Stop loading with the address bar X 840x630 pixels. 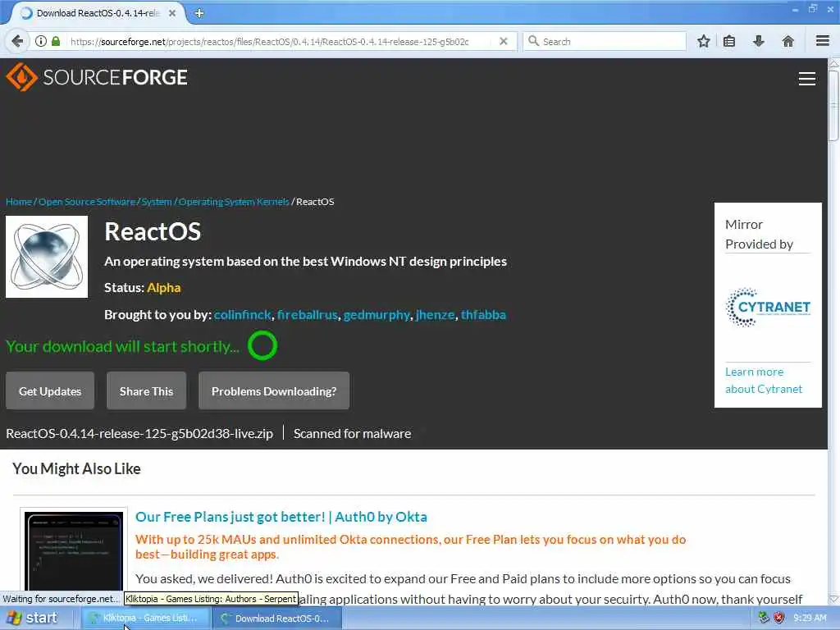tap(503, 41)
